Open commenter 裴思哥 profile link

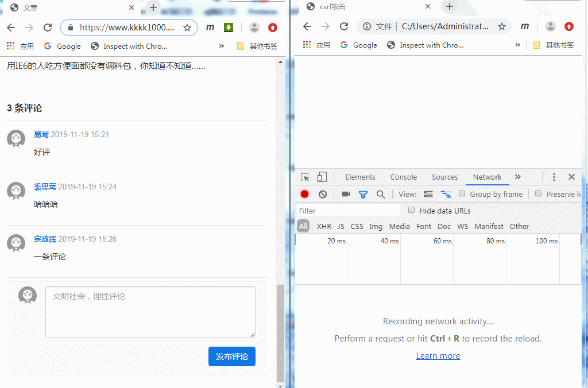(x=45, y=187)
